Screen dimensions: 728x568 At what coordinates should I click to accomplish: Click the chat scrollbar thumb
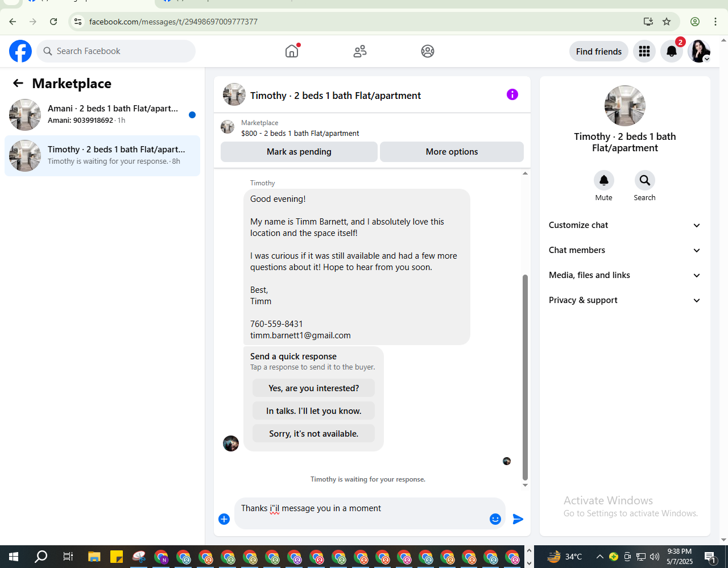[x=525, y=378]
